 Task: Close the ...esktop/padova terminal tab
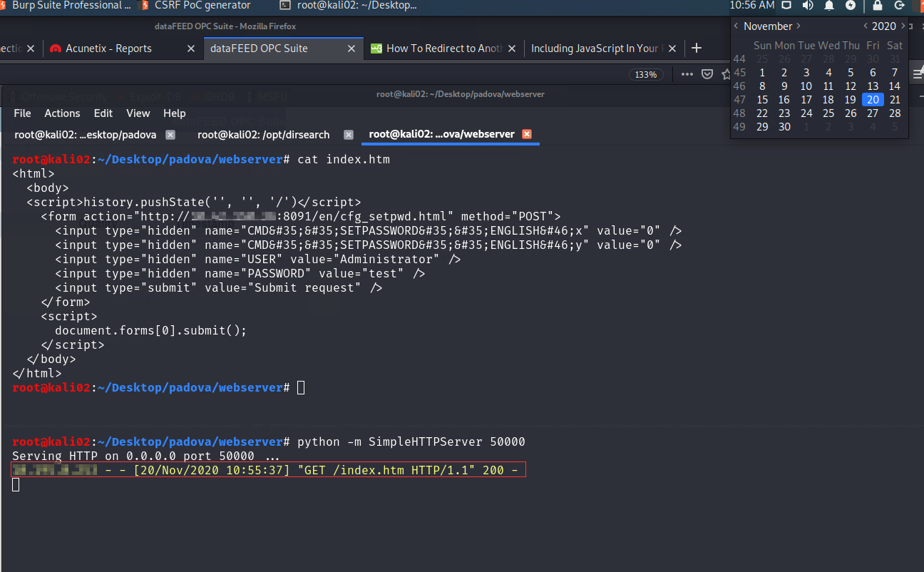point(170,134)
